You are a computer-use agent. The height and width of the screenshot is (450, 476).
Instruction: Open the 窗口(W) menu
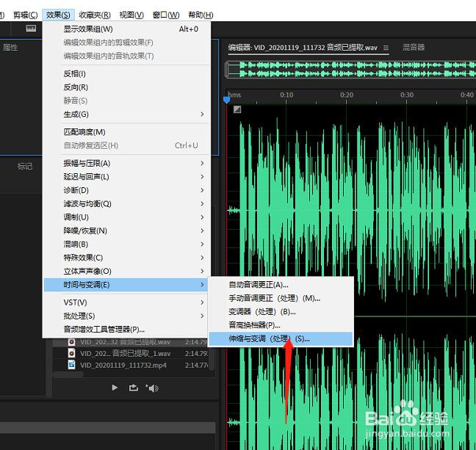(166, 15)
